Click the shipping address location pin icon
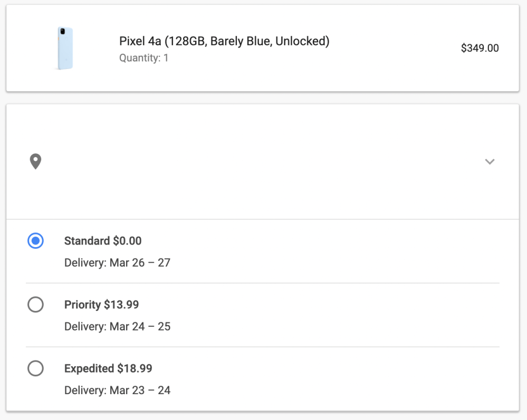Viewport: 527px width, 420px height. tap(35, 161)
